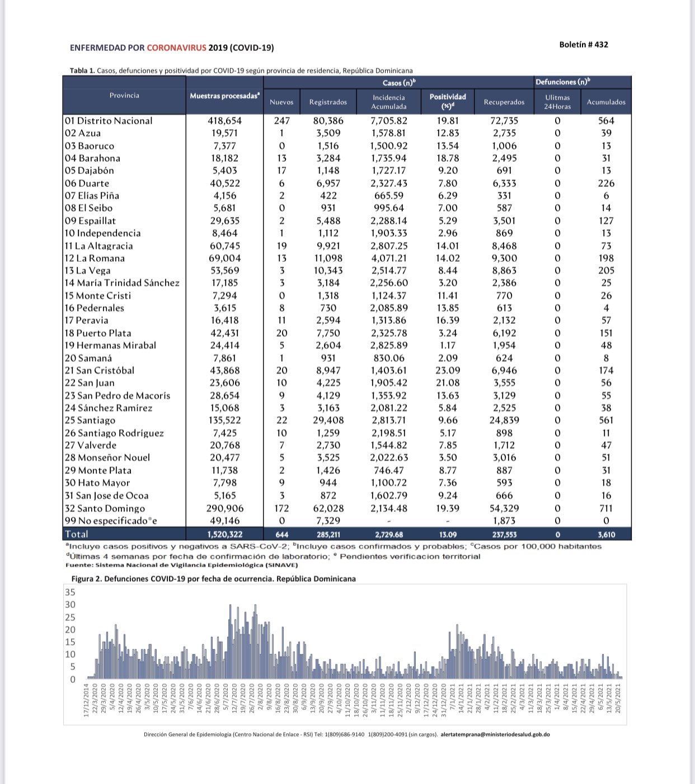This screenshot has height=784, width=695.
Task: Click the total samples value '1,520,322'
Action: tap(224, 535)
